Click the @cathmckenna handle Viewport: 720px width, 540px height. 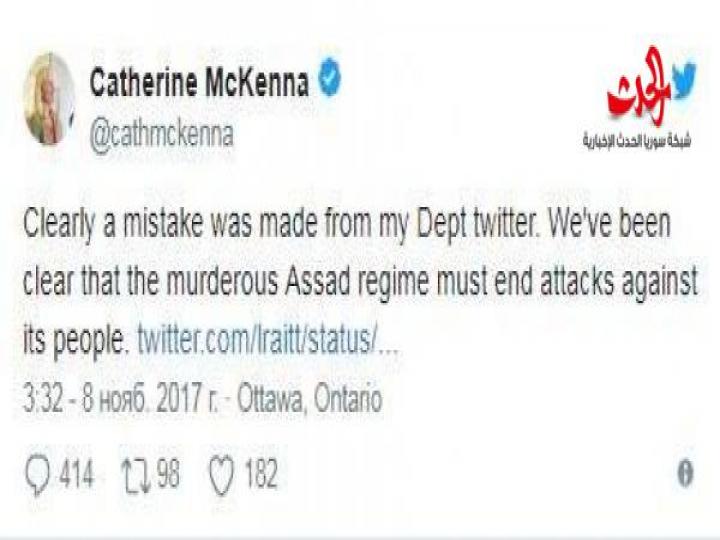pos(161,137)
